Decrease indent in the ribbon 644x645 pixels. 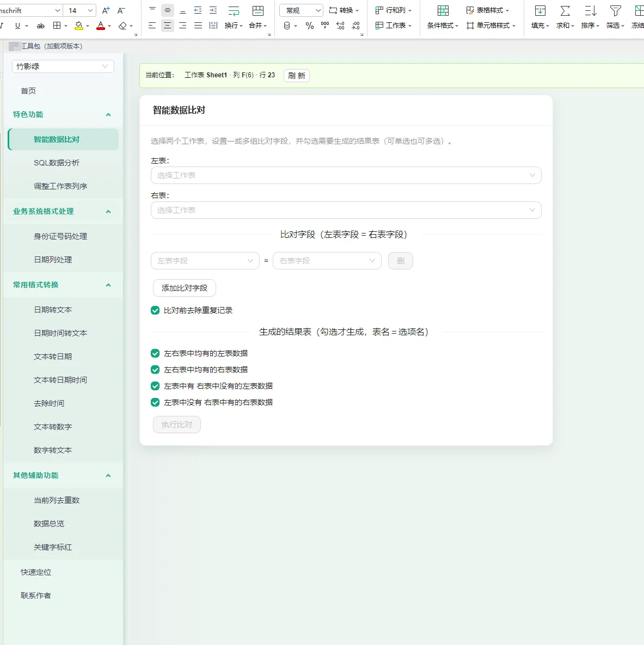[198, 10]
